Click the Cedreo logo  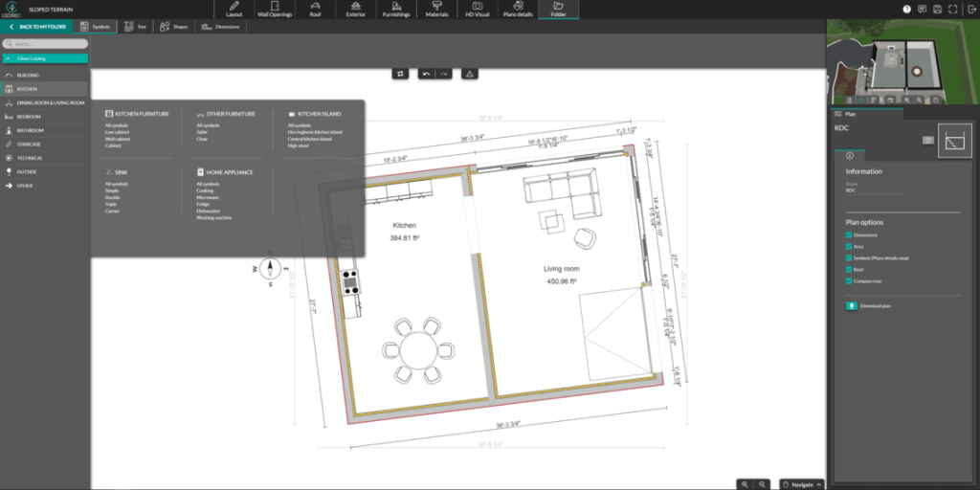11,10
